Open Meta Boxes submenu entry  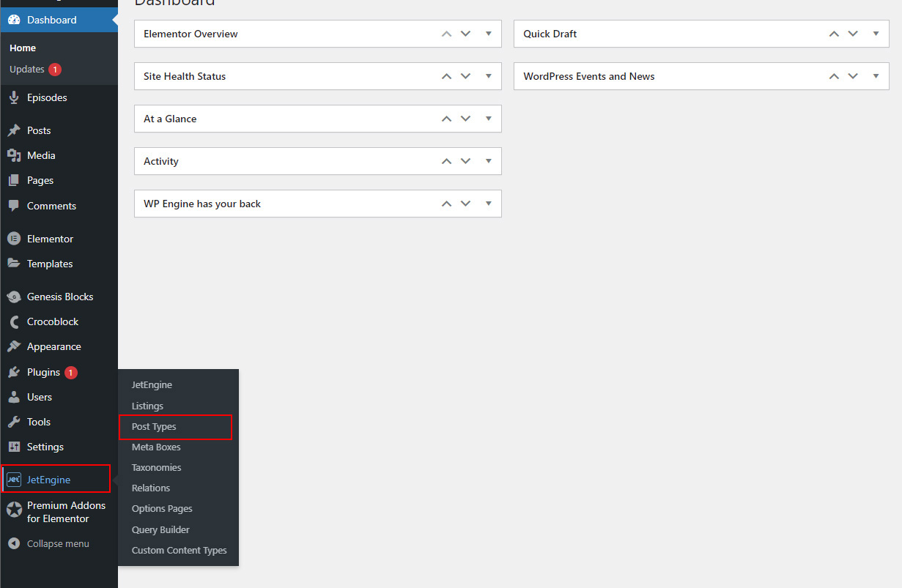pyautogui.click(x=156, y=447)
